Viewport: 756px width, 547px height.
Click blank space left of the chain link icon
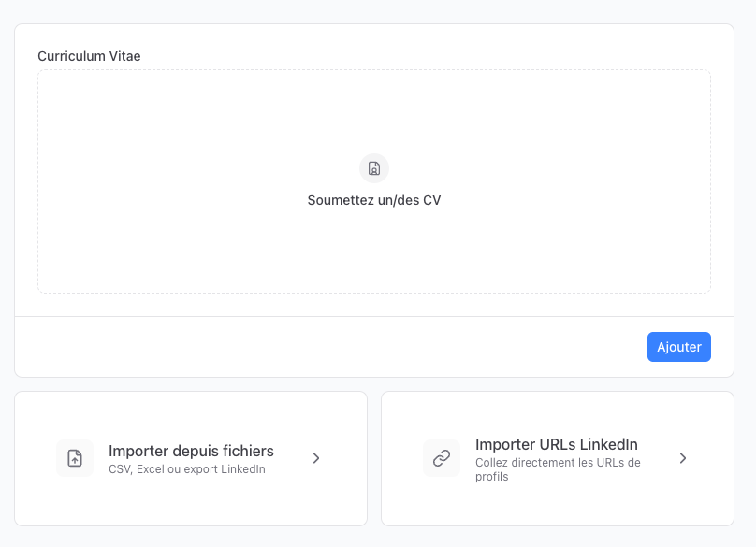tap(402, 458)
